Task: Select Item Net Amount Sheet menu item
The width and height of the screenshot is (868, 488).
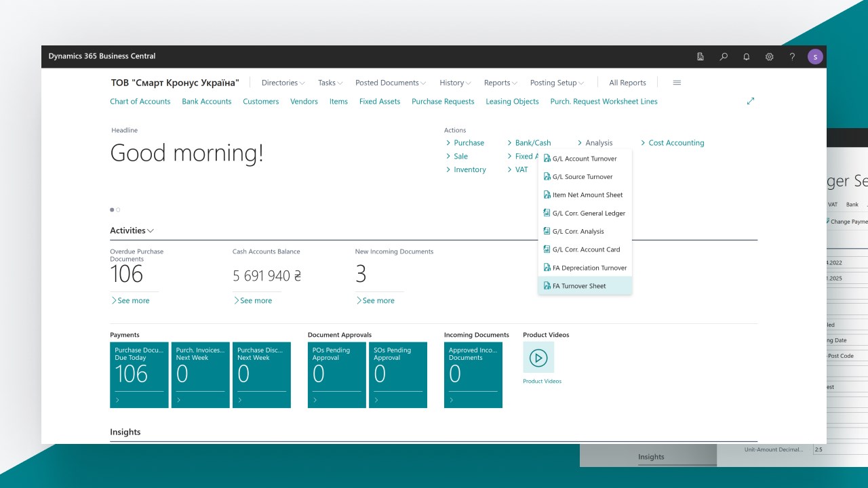Action: pos(585,195)
